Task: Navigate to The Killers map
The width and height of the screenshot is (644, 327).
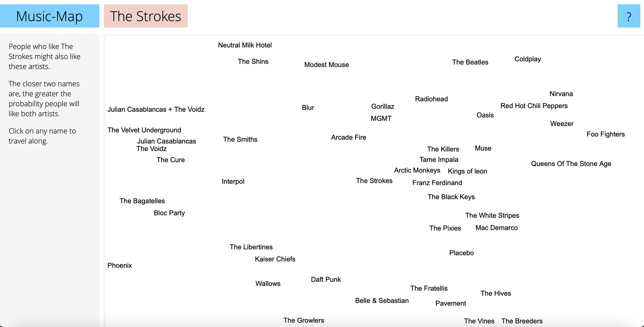Action: (x=443, y=149)
